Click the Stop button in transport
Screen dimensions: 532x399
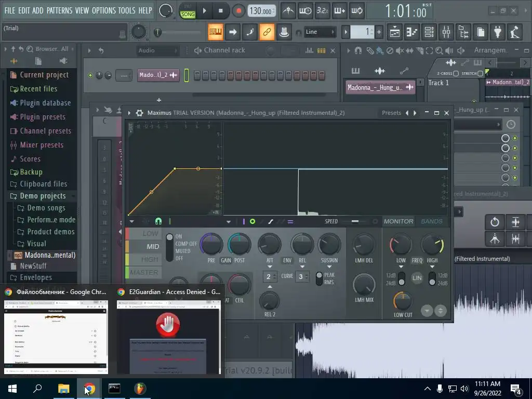coord(220,11)
